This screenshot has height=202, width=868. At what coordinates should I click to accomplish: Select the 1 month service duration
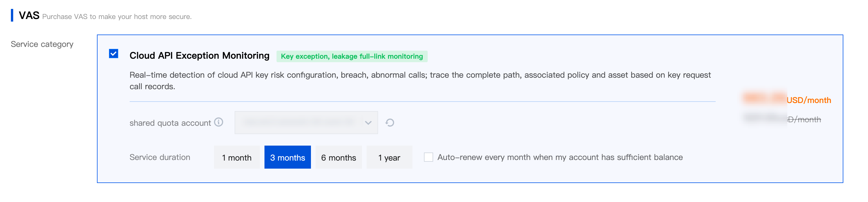(237, 157)
